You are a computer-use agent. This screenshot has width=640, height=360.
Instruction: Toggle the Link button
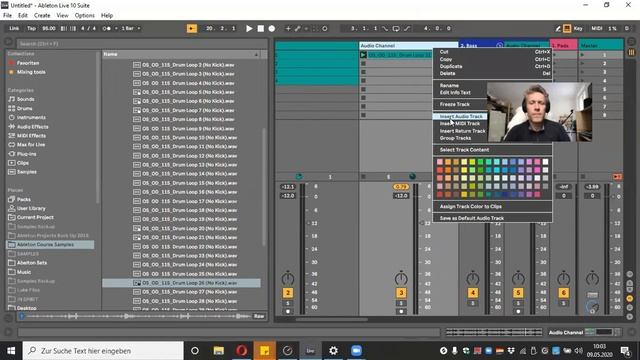point(14,28)
